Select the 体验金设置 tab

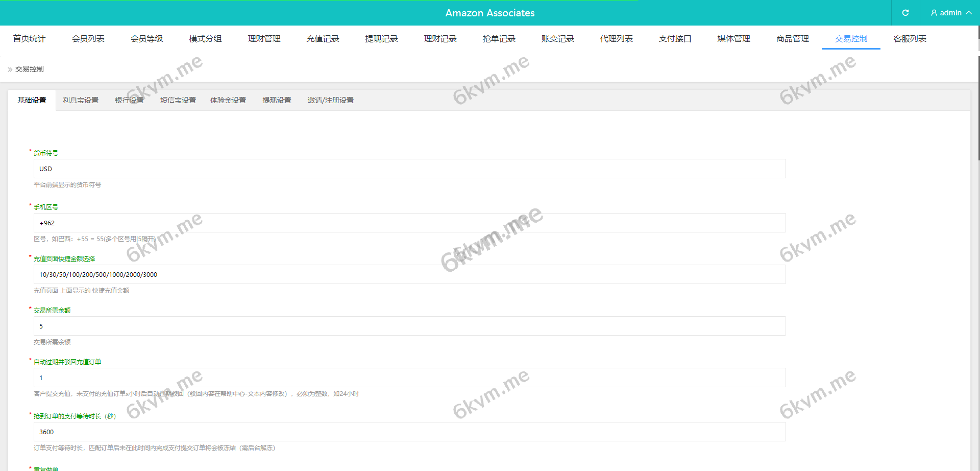228,101
